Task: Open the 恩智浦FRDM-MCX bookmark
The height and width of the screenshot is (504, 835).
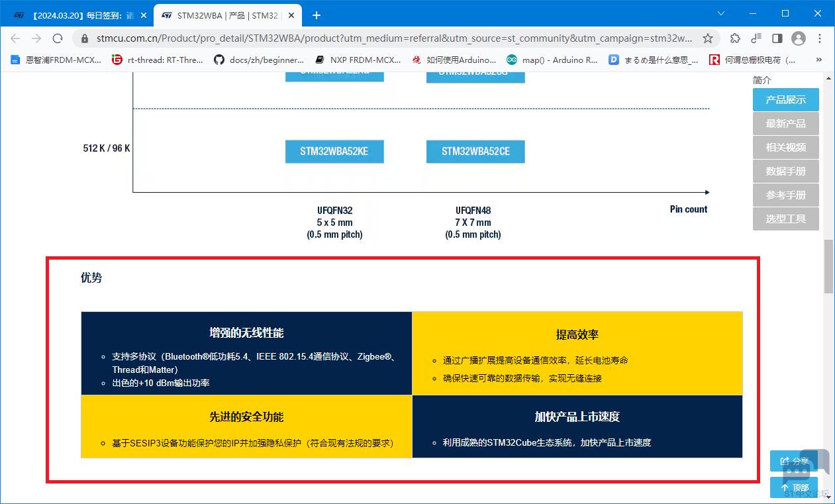Action: pos(56,60)
